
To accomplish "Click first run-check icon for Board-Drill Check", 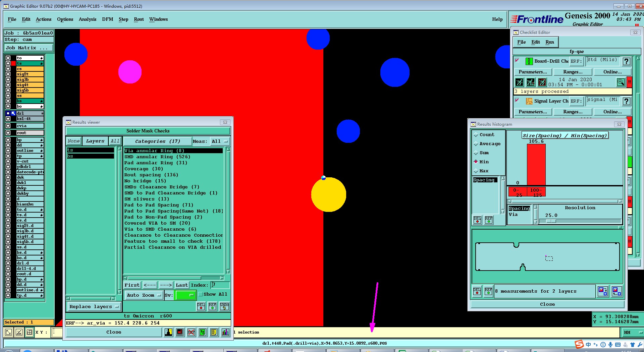I will point(519,82).
